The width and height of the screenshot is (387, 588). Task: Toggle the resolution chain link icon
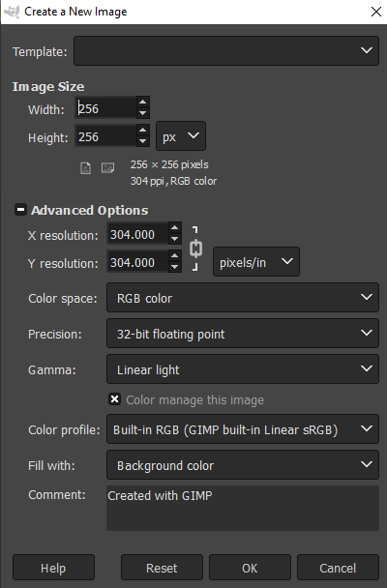click(x=195, y=249)
